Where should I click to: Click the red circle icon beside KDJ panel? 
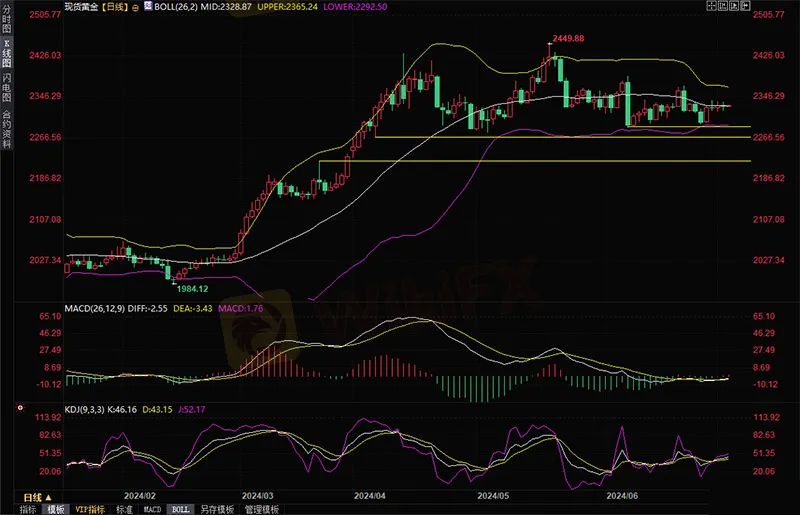click(x=18, y=408)
